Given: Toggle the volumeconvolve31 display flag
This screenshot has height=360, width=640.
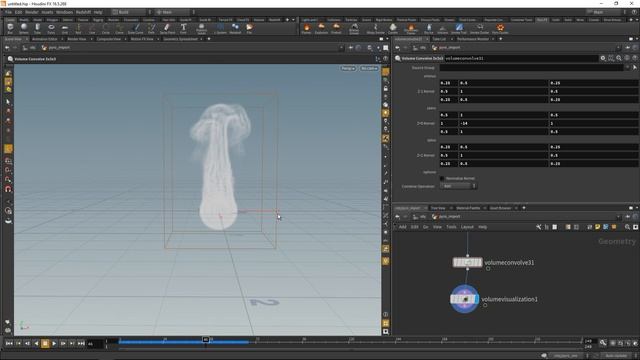Looking at the screenshot, I should (x=480, y=262).
